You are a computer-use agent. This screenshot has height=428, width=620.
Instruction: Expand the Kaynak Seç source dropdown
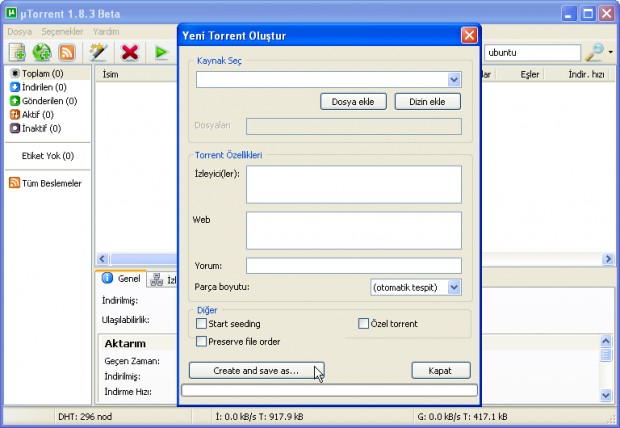pyautogui.click(x=454, y=80)
